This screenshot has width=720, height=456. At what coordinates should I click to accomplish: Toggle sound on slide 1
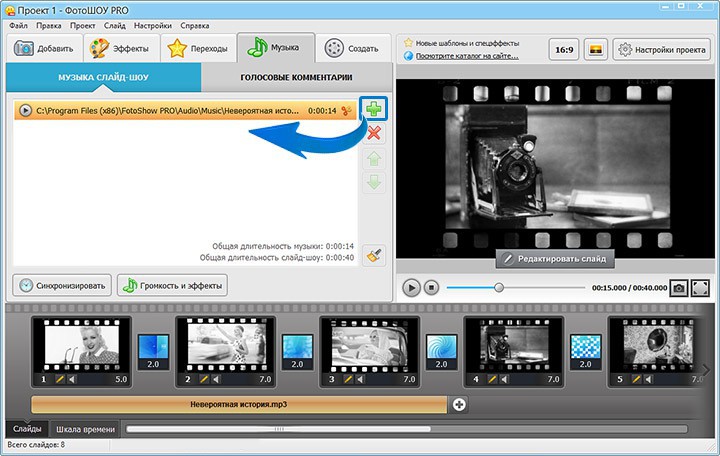[x=72, y=379]
